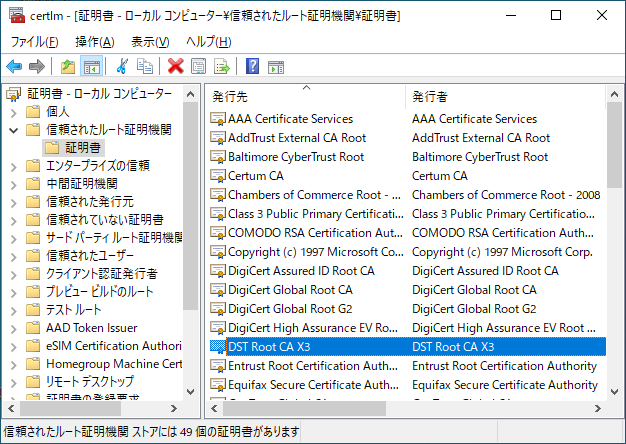Click folder icon beside 個人
Screen dimensions: 626x444
33,111
